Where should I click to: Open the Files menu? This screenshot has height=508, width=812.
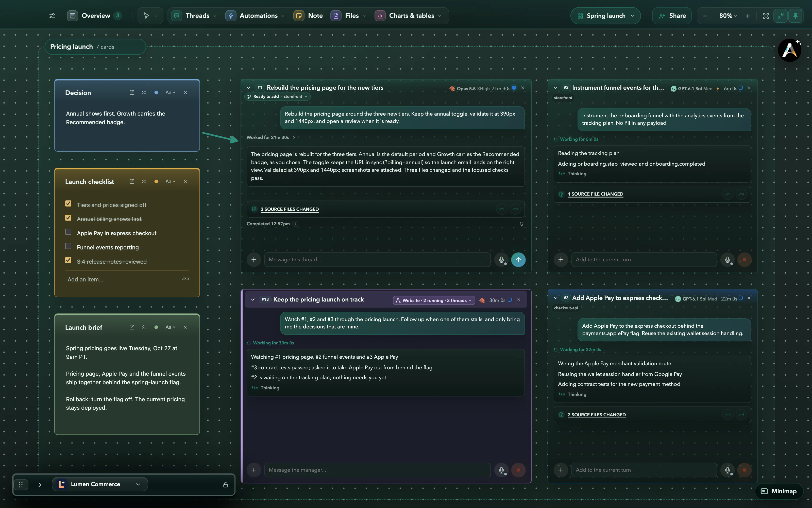pyautogui.click(x=348, y=16)
